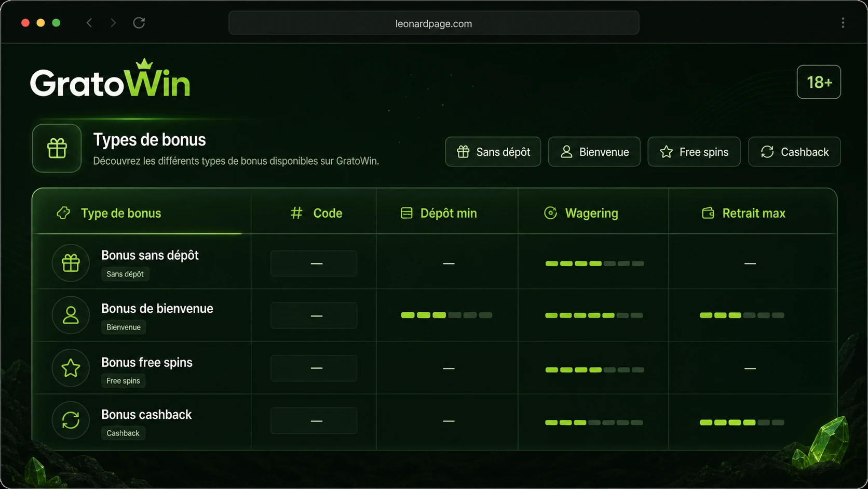Click the target icon beside Wagering header
This screenshot has height=489, width=868.
550,213
